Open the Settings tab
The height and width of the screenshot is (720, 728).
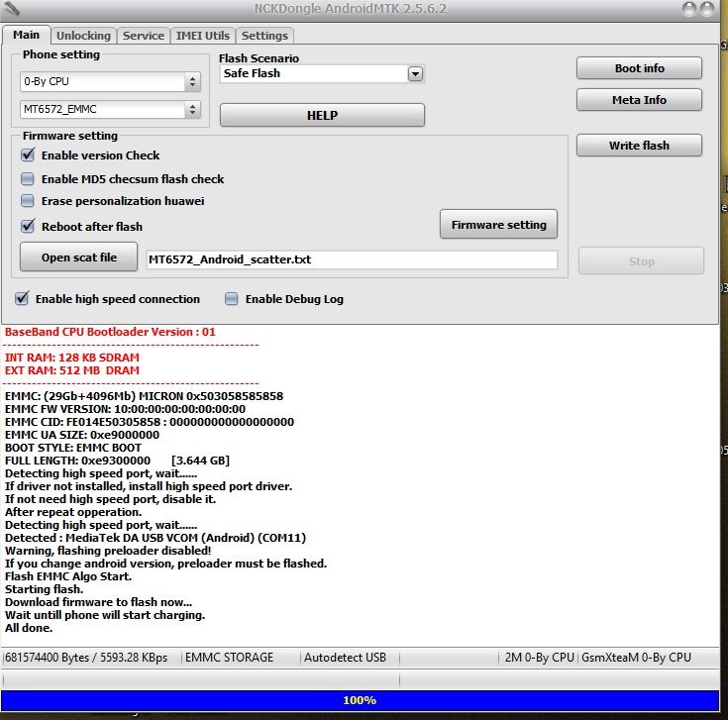click(264, 35)
